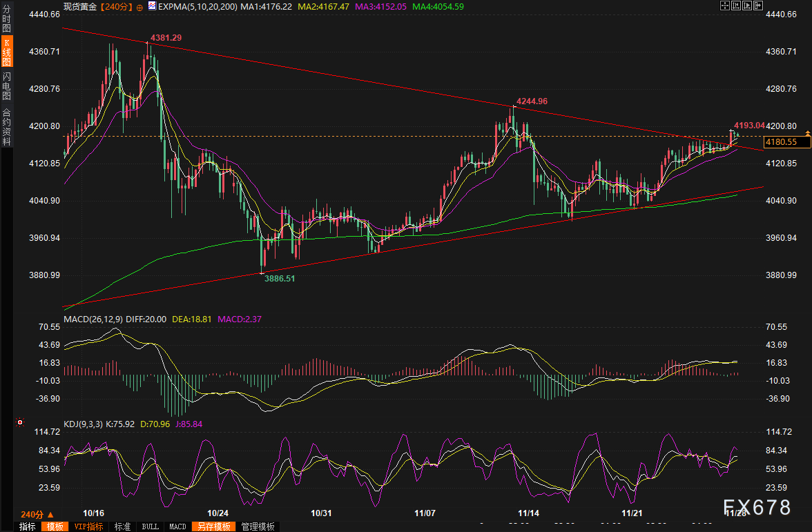Click the 另存模板 button
This screenshot has height=532, width=812.
[214, 526]
